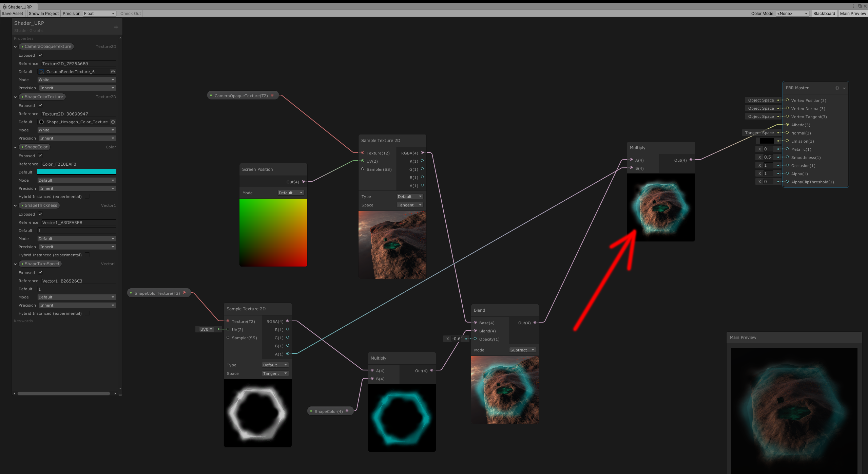The height and width of the screenshot is (474, 868).
Task: Open Screen Position Mode dropdown
Action: click(290, 193)
